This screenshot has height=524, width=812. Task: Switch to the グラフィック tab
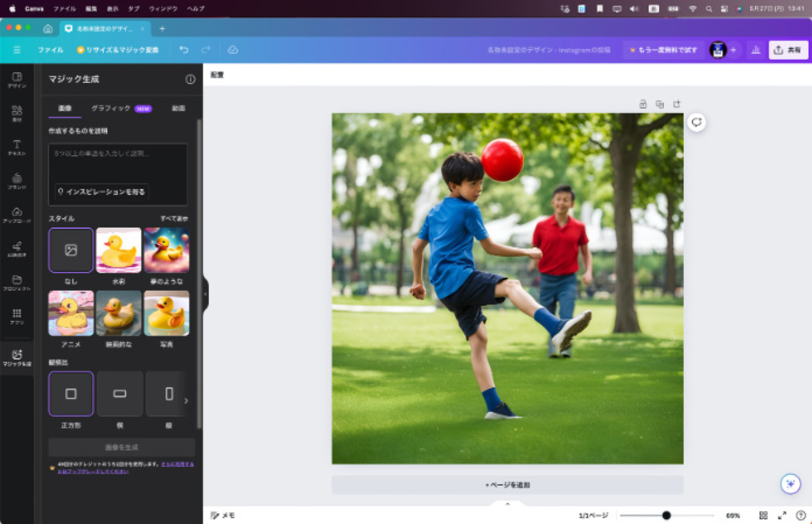click(x=111, y=108)
